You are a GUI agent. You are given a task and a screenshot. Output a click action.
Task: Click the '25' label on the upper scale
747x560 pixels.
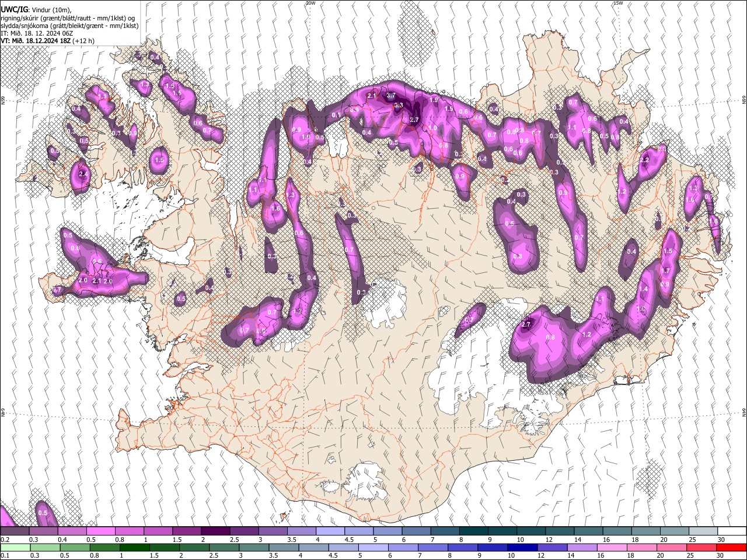click(692, 540)
